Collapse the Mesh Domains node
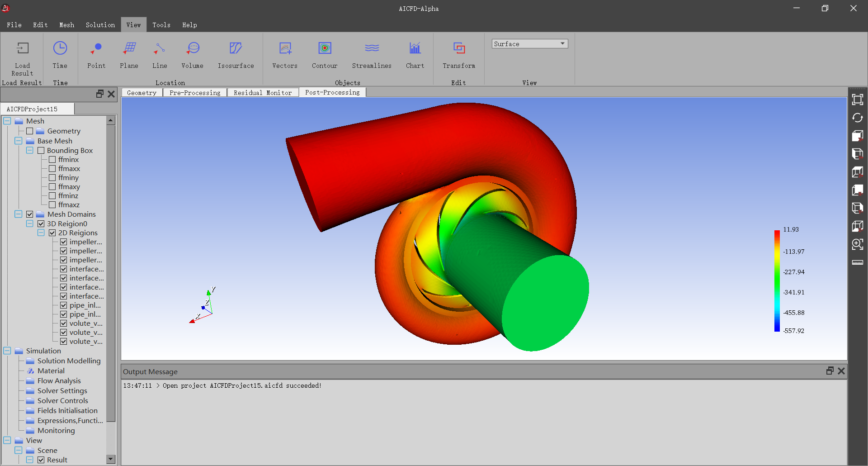 click(x=19, y=214)
